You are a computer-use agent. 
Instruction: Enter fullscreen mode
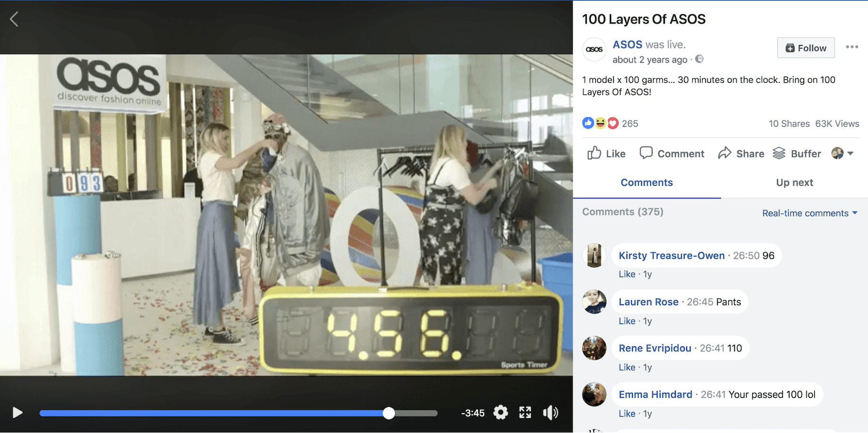click(x=525, y=413)
